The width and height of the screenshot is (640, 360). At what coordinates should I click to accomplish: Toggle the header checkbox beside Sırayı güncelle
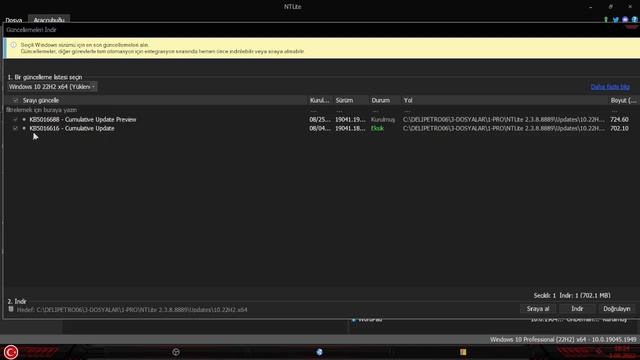point(16,100)
